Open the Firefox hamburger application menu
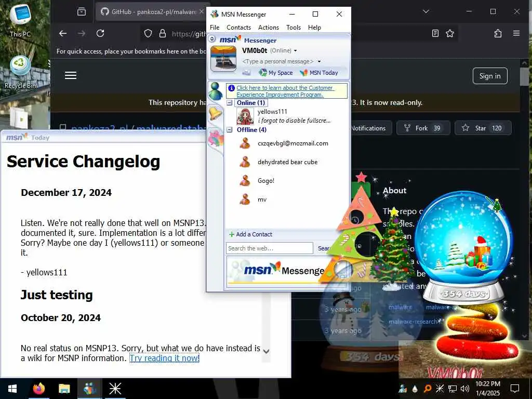This screenshot has height=399, width=532. [516, 33]
